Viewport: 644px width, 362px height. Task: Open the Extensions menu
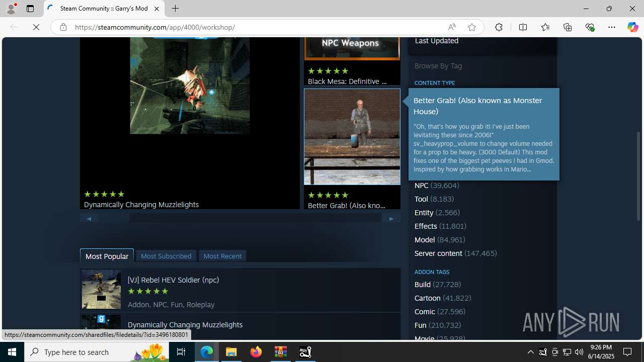point(499,27)
